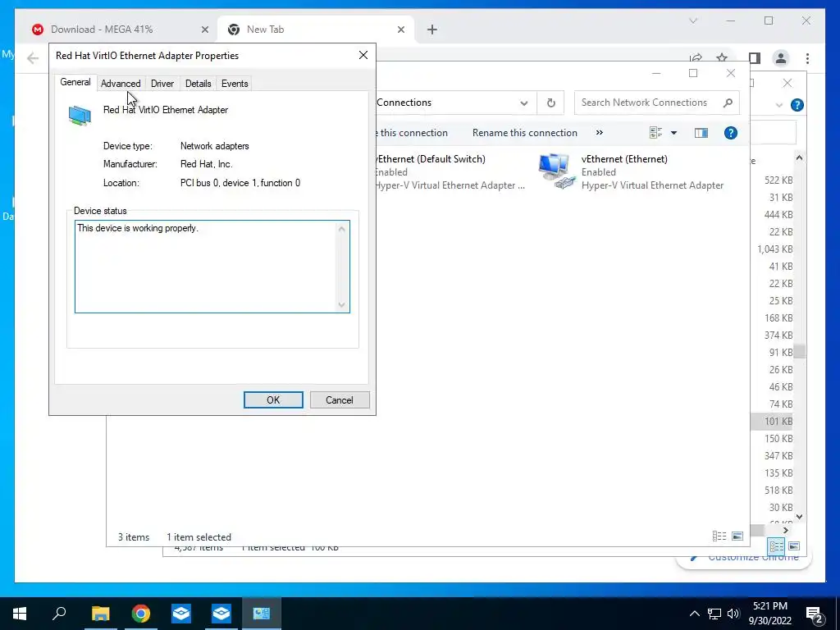Show more toolbar commands chevron
Screen dimensions: 840x630
(600, 133)
